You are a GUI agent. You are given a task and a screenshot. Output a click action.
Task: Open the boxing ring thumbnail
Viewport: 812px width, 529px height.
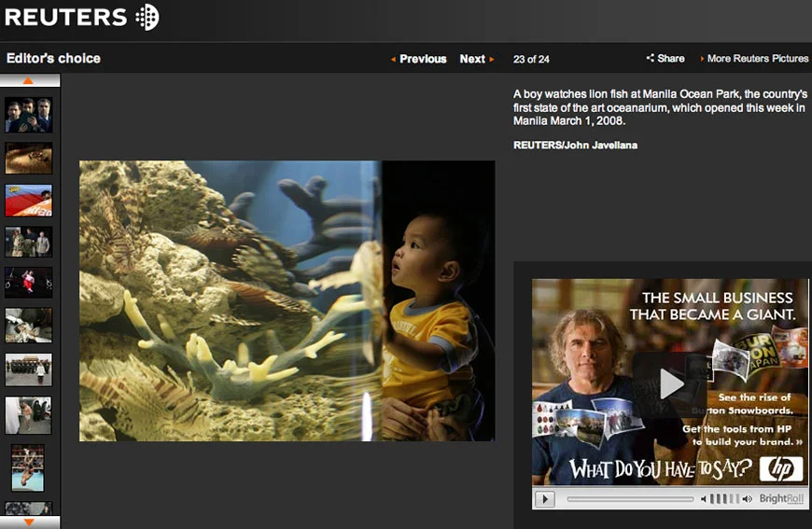pos(28,467)
